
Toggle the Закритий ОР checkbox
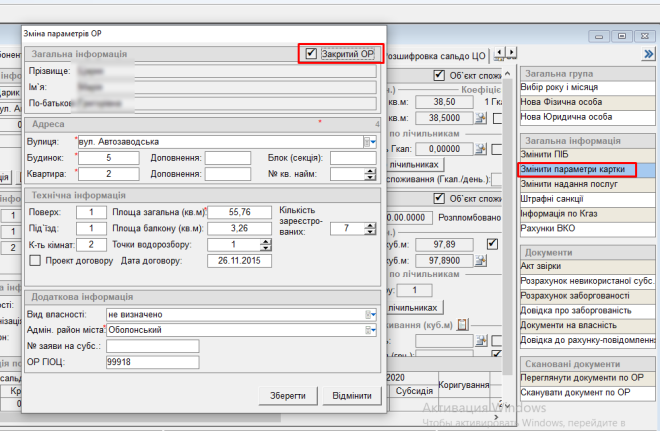[x=312, y=53]
